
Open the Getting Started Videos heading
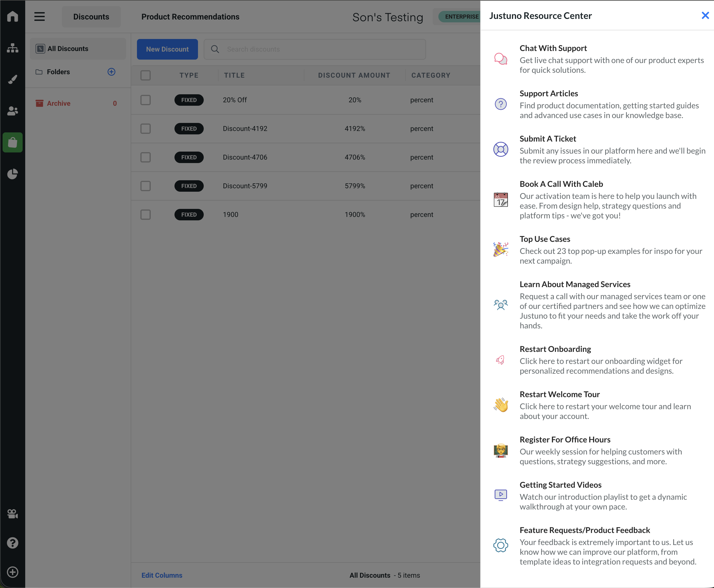560,485
